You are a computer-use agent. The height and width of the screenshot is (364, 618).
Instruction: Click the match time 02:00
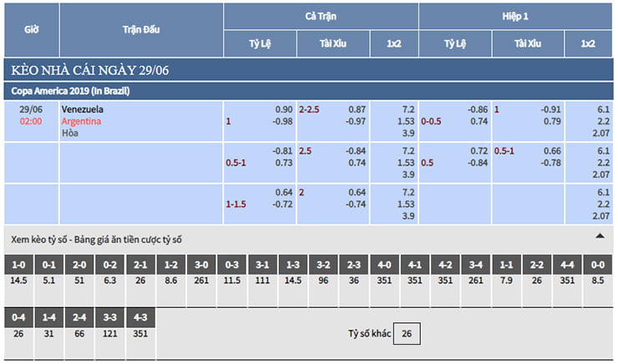coord(31,121)
